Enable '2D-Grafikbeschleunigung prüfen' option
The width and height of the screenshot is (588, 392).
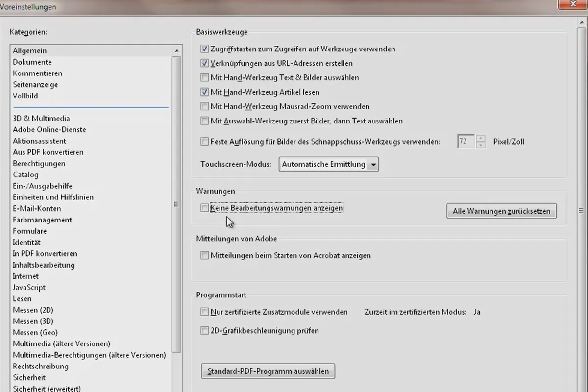pos(204,330)
